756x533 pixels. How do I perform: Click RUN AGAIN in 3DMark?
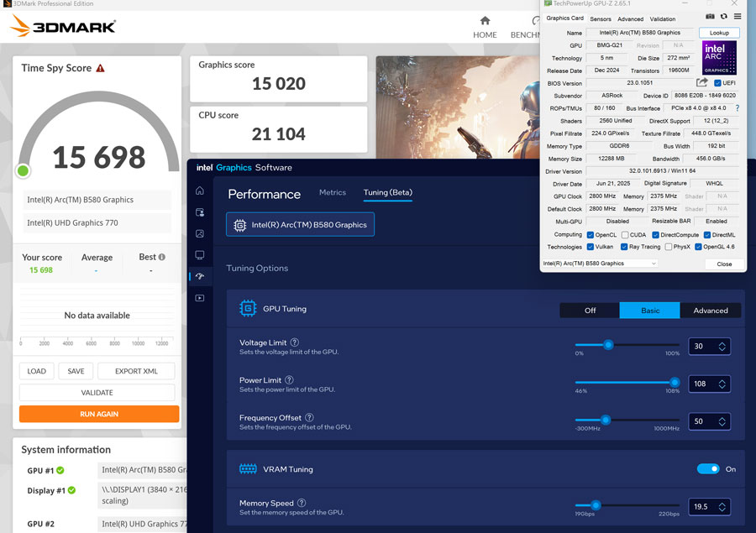click(x=99, y=414)
